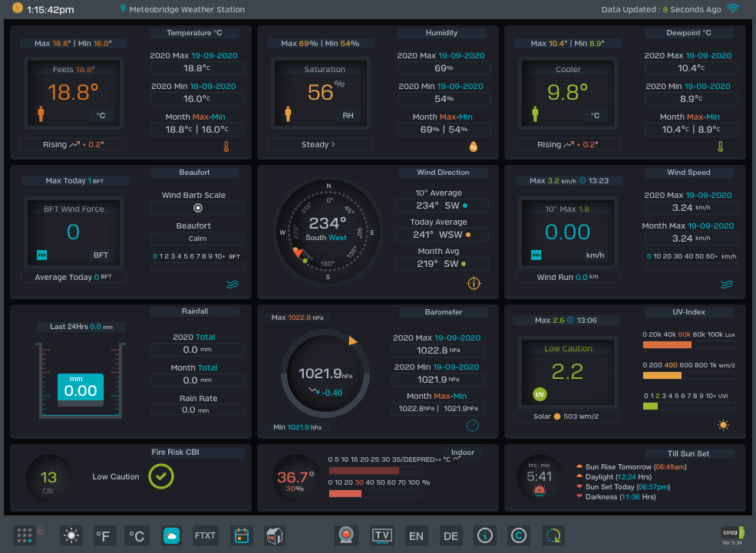
Task: Select the Celsius °C unit icon
Action: tap(137, 535)
